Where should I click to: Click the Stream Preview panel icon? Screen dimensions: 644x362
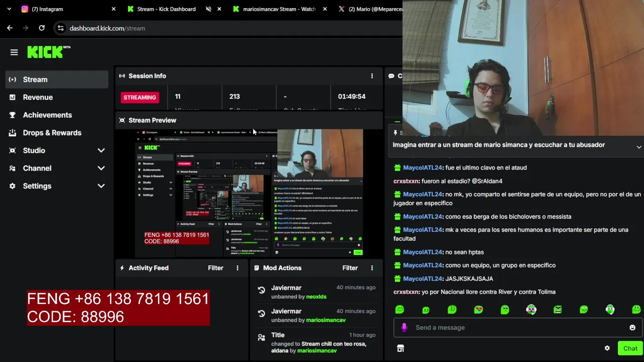click(x=122, y=120)
